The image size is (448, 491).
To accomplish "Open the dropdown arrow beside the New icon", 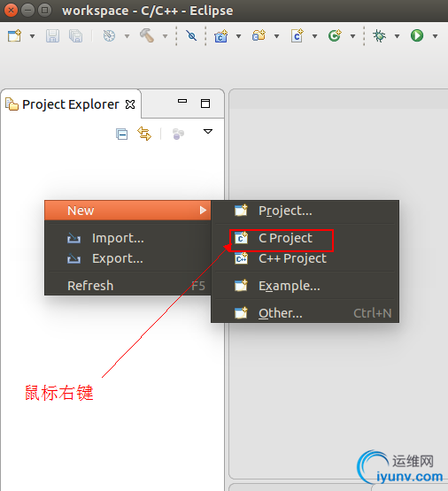I will click(x=32, y=36).
